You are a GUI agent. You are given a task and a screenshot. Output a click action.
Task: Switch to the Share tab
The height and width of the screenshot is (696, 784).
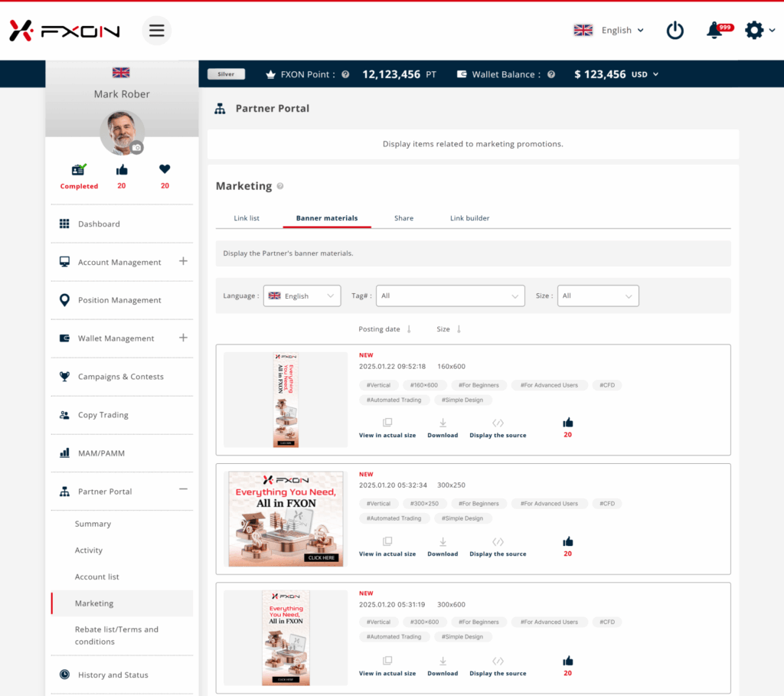click(403, 218)
